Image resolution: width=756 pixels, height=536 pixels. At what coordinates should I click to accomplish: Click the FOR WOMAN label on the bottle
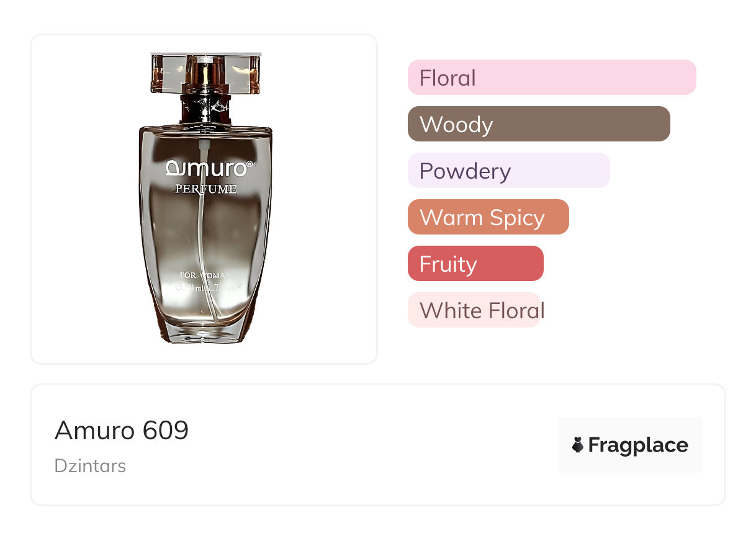point(204,275)
